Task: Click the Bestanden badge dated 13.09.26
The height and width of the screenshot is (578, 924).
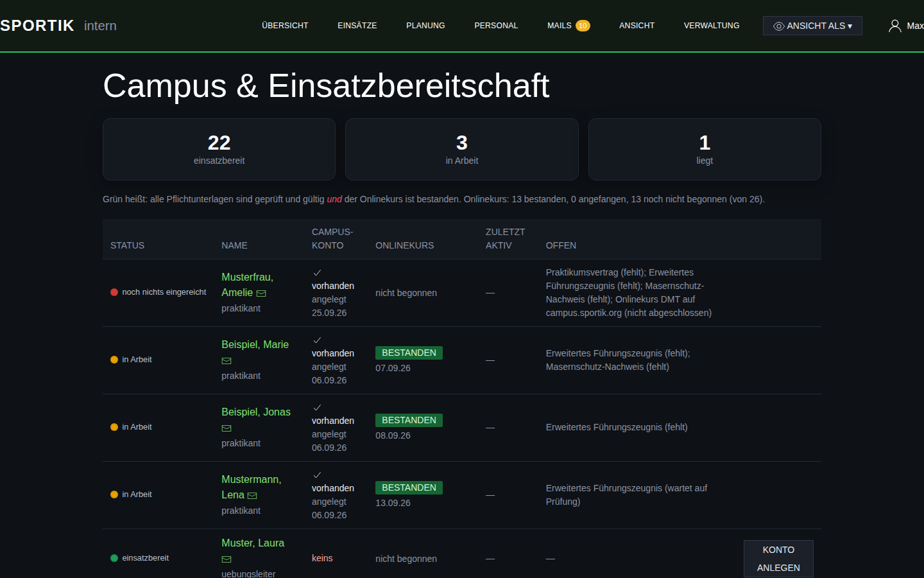Action: click(409, 488)
